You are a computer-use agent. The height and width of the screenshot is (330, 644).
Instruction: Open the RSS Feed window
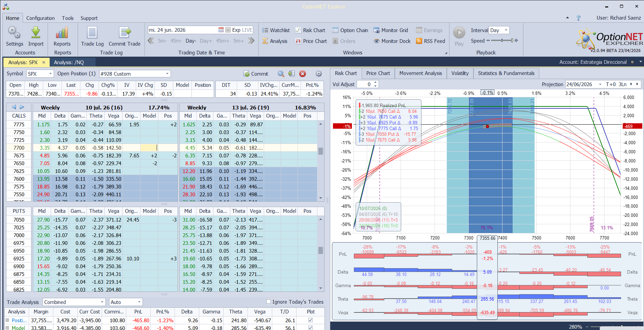click(431, 41)
